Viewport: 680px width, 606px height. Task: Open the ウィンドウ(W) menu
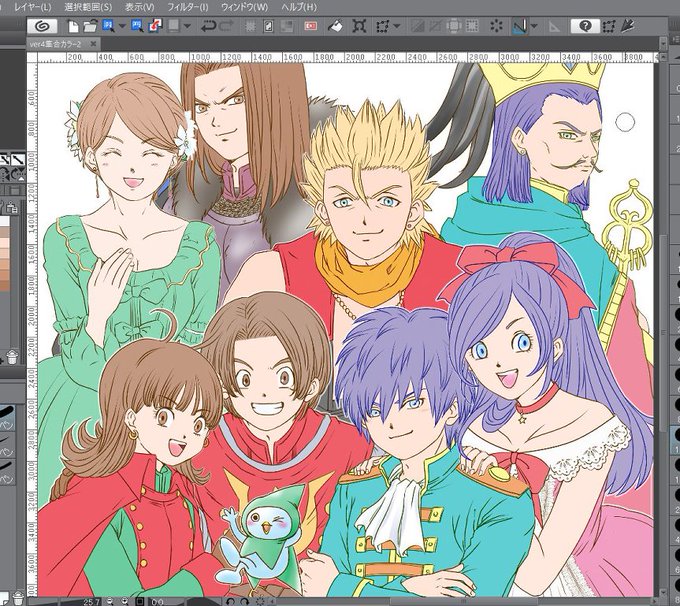tap(245, 7)
